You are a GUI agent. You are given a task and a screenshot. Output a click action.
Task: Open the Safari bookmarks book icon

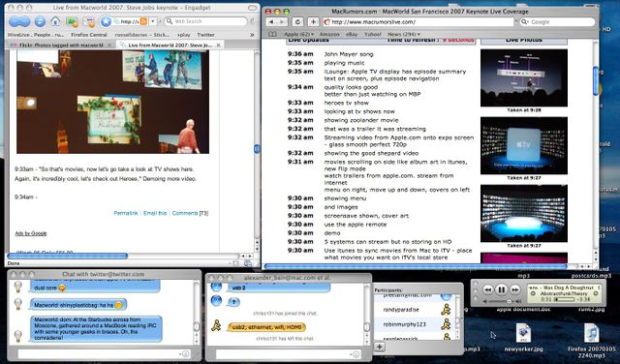[x=272, y=35]
